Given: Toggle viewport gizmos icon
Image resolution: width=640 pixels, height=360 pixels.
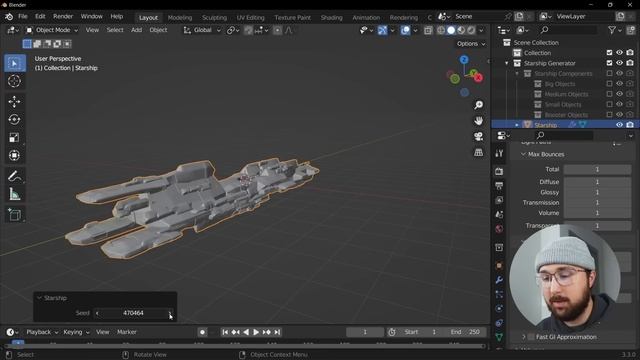Looking at the screenshot, I should click(x=382, y=30).
